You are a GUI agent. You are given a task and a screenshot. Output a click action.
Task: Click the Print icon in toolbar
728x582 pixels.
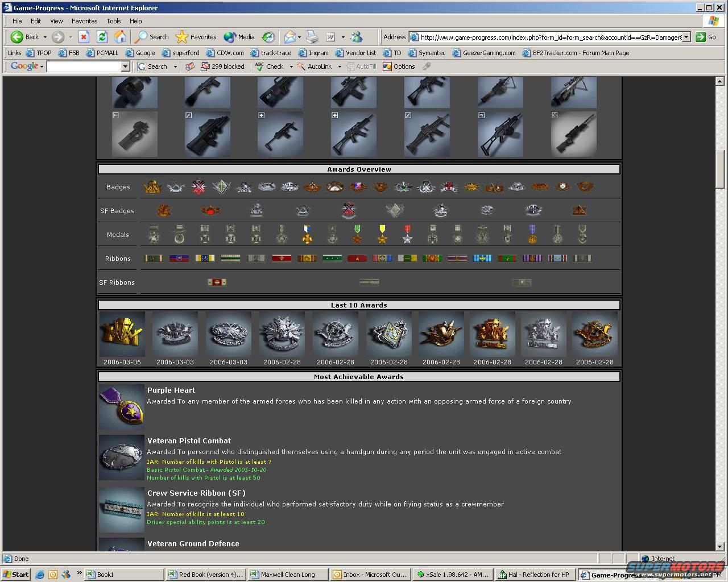(312, 37)
